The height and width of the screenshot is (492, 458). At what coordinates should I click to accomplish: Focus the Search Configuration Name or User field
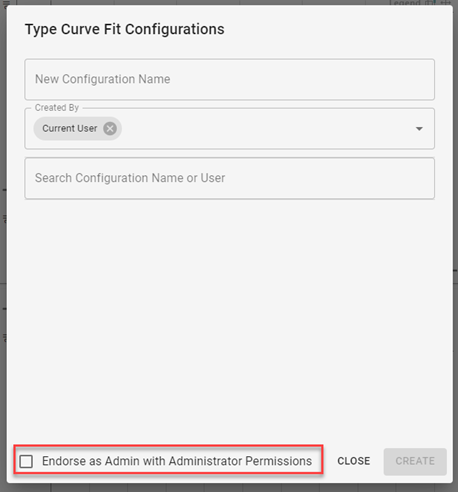click(229, 178)
